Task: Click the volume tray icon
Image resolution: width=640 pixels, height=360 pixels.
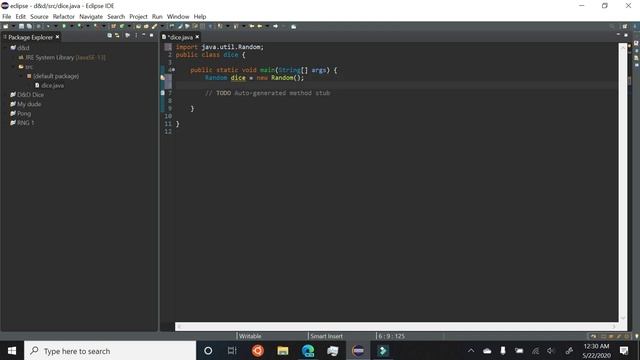Action: pyautogui.click(x=551, y=351)
